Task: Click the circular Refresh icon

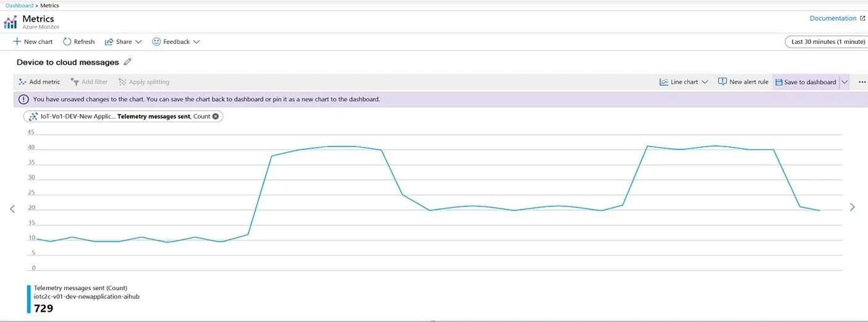Action: pyautogui.click(x=67, y=41)
